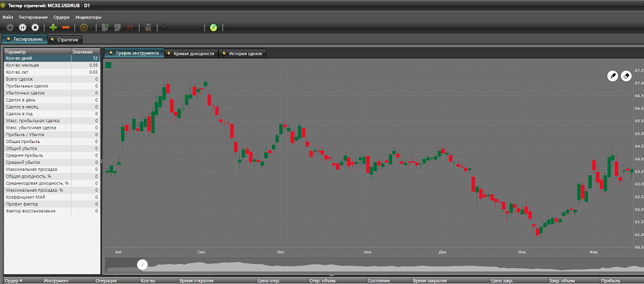Click the chart range scroll handle
Viewport: 644px width, 284px height.
click(142, 265)
